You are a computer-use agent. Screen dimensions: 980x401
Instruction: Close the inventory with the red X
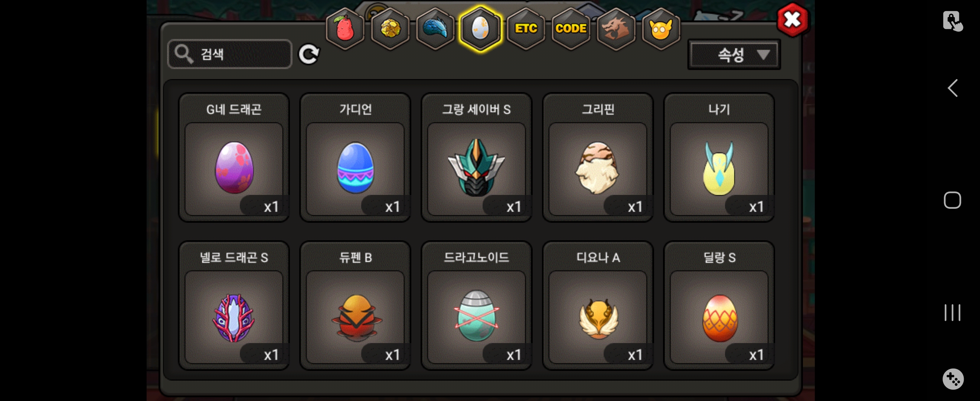coord(793,20)
